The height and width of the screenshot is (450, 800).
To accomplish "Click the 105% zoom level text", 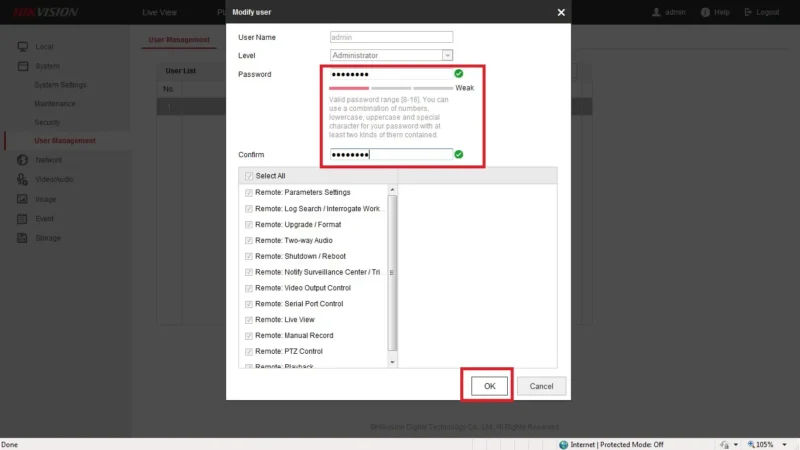I will tap(765, 445).
